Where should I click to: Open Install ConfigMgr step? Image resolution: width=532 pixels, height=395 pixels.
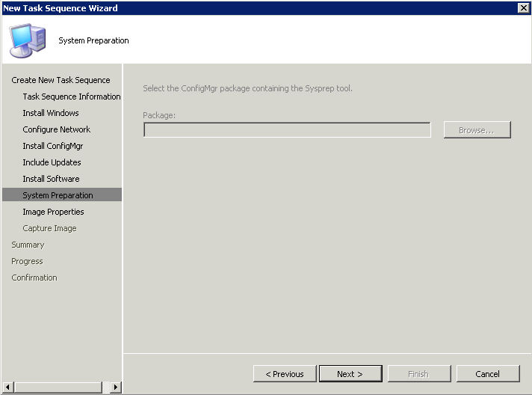point(52,146)
